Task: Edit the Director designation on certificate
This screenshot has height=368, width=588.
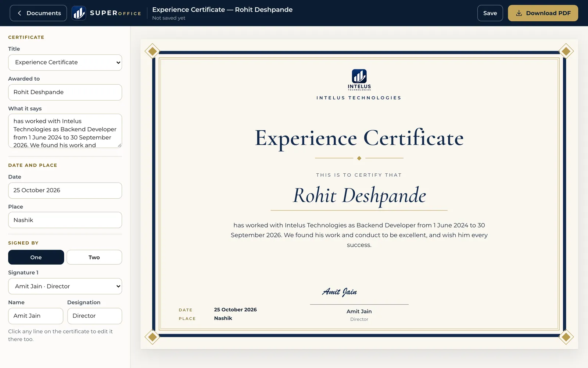Action: [x=359, y=319]
